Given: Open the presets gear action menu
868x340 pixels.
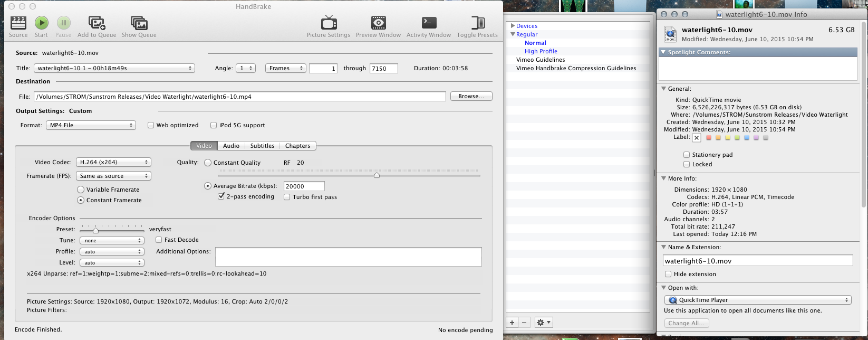Looking at the screenshot, I should (x=543, y=322).
